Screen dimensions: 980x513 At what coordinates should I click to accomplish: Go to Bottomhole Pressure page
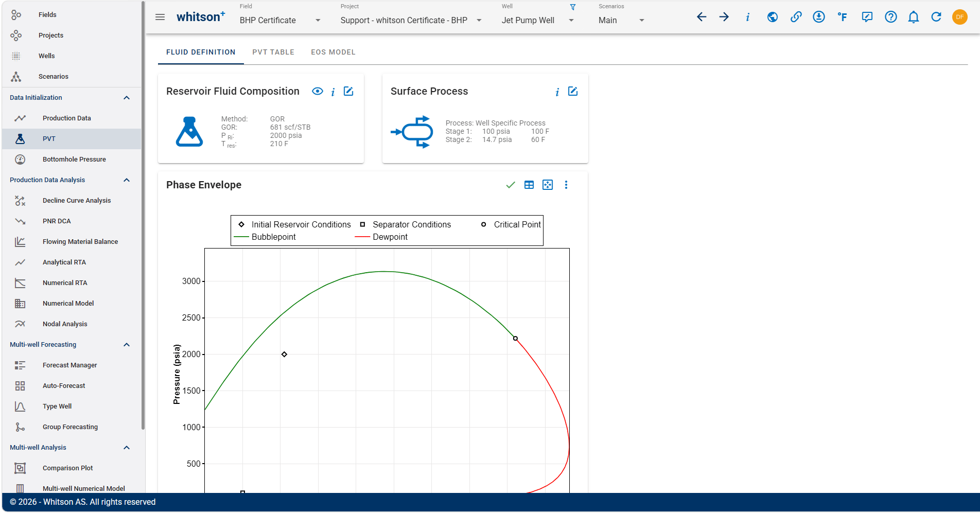click(72, 160)
